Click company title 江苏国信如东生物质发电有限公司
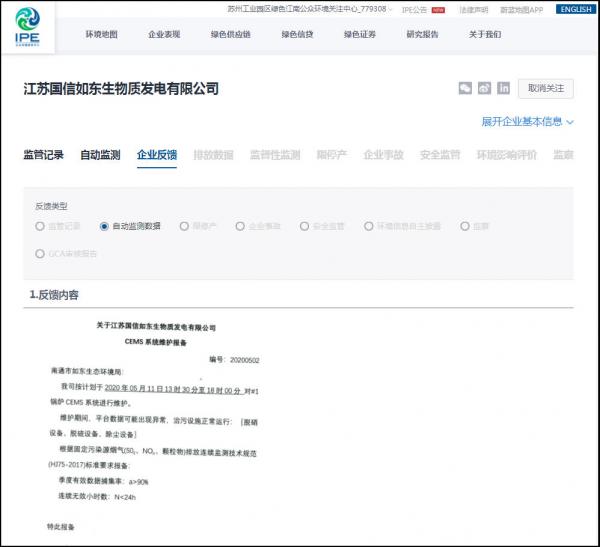The height and width of the screenshot is (547, 600). 121,89
